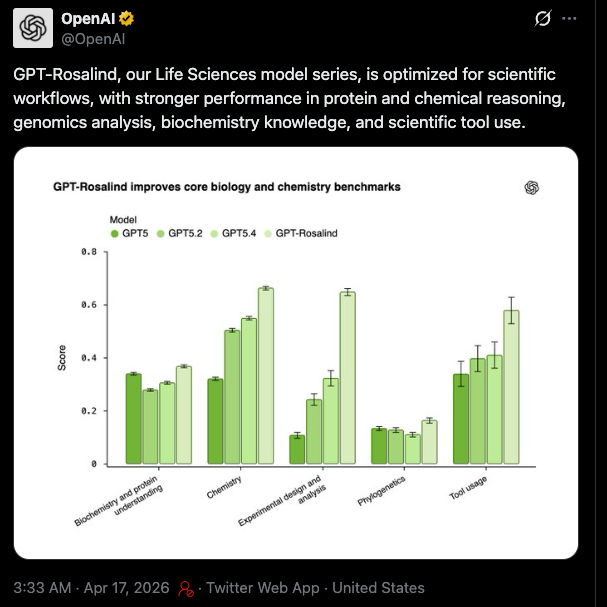This screenshot has height=607, width=607.
Task: Click the Grok slashed-circle icon
Action: tap(542, 18)
